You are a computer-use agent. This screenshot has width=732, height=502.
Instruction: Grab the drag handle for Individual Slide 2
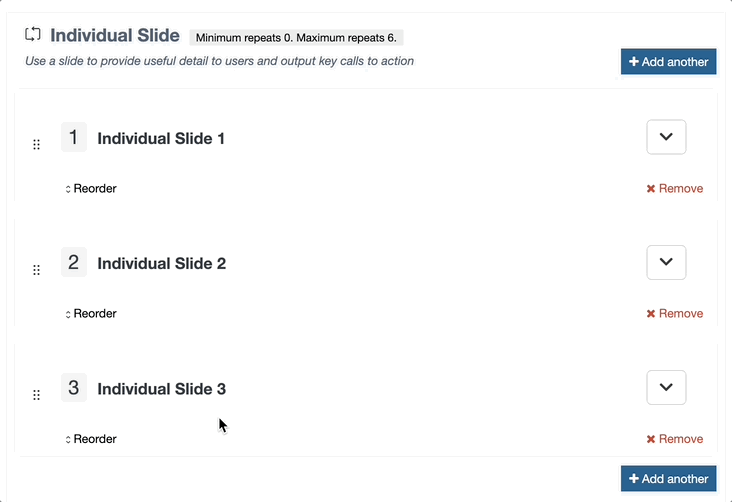point(36,269)
